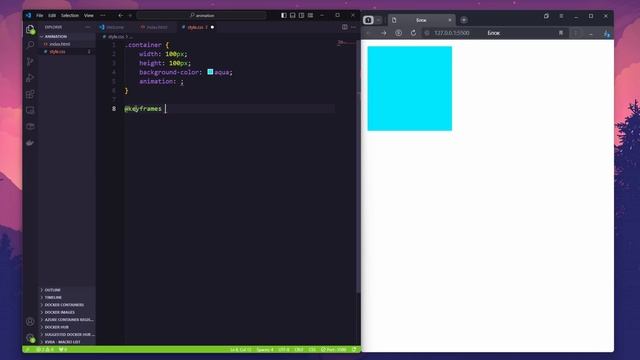The width and height of the screenshot is (640, 360).
Task: Open the Docker view in activity bar
Action: (x=30, y=142)
